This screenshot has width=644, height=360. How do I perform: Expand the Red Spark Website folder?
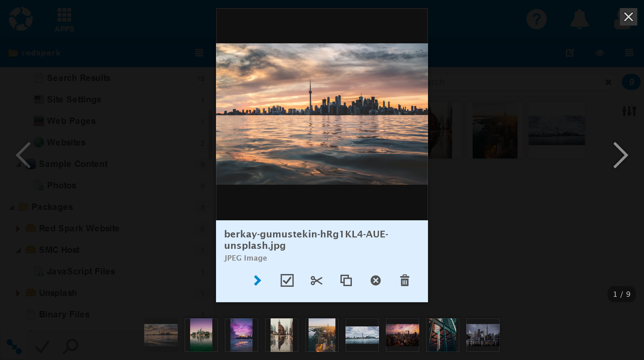click(x=18, y=229)
